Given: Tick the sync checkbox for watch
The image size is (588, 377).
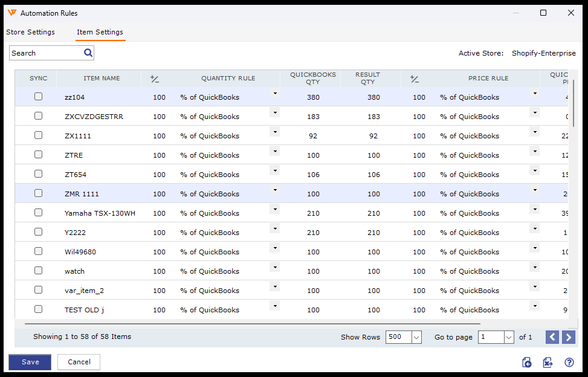Looking at the screenshot, I should tap(39, 271).
